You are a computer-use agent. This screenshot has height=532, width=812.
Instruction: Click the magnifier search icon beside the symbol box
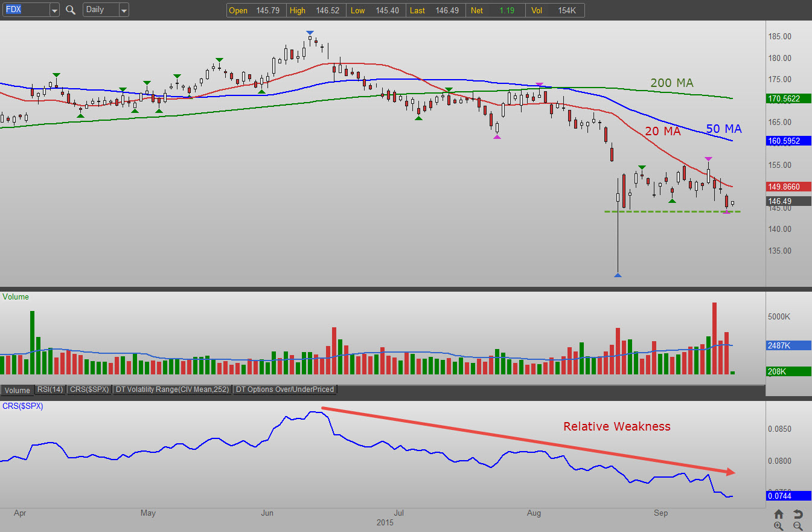[71, 10]
